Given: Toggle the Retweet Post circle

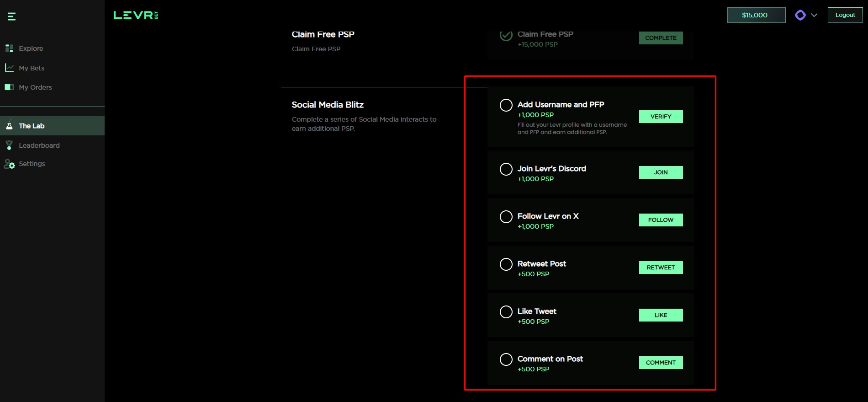Looking at the screenshot, I should coord(506,264).
